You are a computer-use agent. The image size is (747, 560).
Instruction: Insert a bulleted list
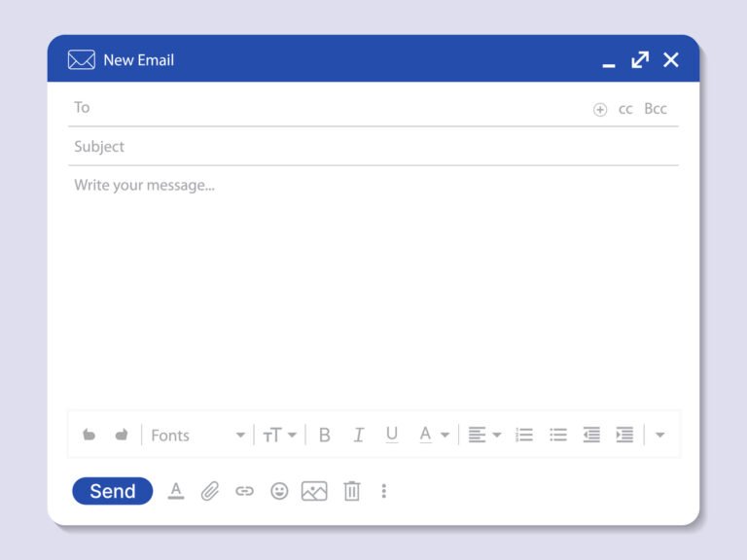pyautogui.click(x=558, y=435)
